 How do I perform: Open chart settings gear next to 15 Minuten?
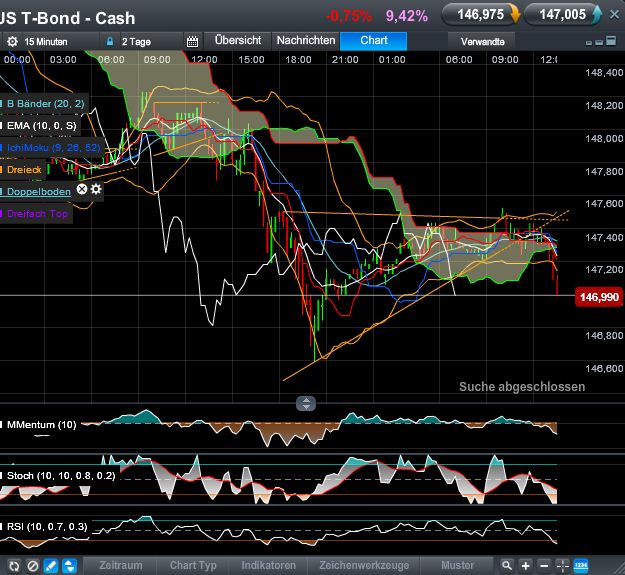[x=12, y=41]
